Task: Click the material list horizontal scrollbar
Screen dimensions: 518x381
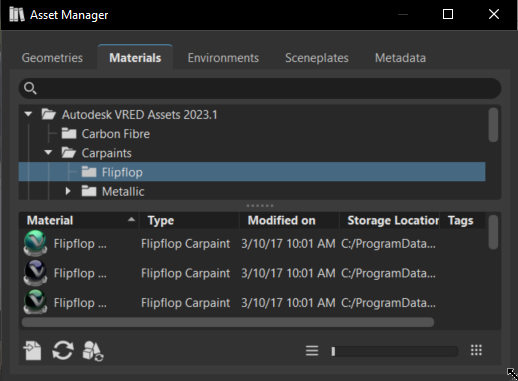Action: click(x=228, y=322)
